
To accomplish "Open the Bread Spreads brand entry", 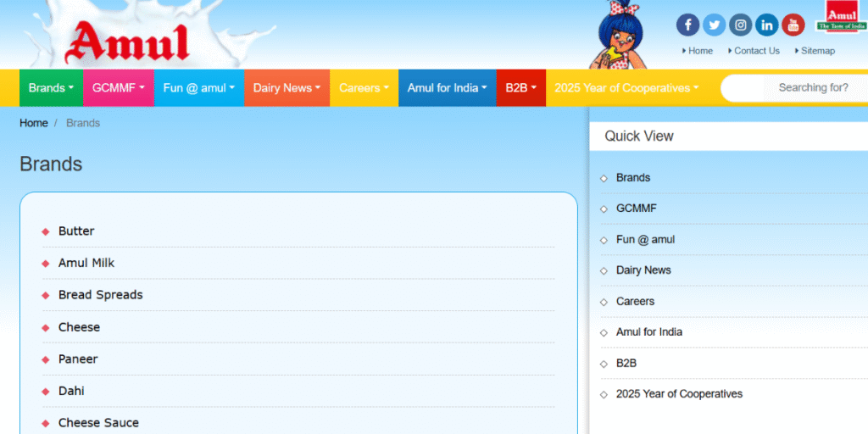I will [101, 295].
